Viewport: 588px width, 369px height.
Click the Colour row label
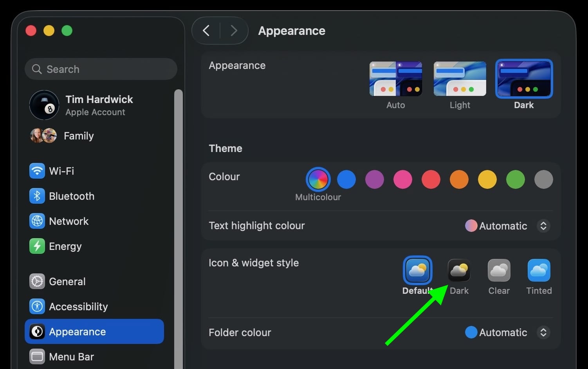pos(224,177)
